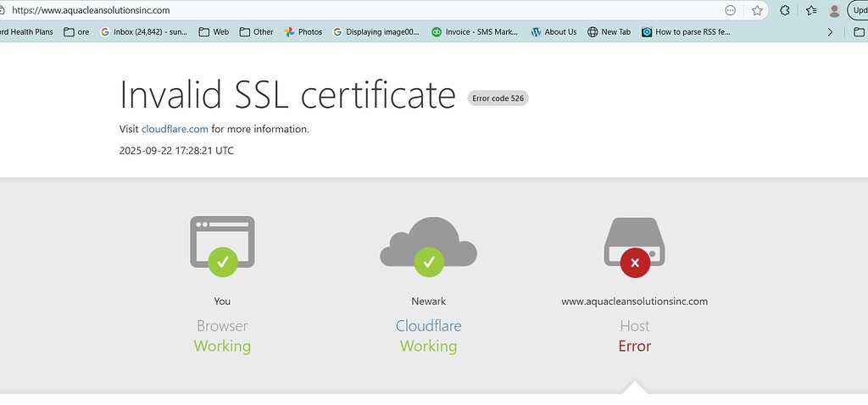Click the timestamp '2025-09-22 17:28:21 UTC'
This screenshot has width=868, height=405.
(176, 151)
